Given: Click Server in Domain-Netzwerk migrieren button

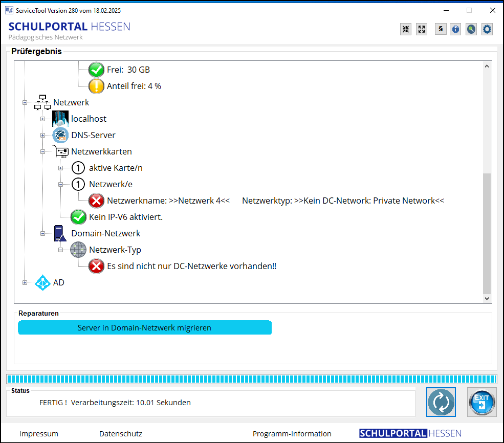Looking at the screenshot, I should (x=145, y=327).
